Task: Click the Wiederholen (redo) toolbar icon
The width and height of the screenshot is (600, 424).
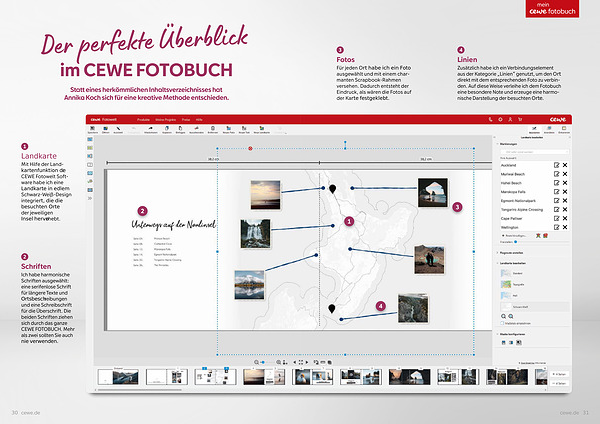Action: 151,129
